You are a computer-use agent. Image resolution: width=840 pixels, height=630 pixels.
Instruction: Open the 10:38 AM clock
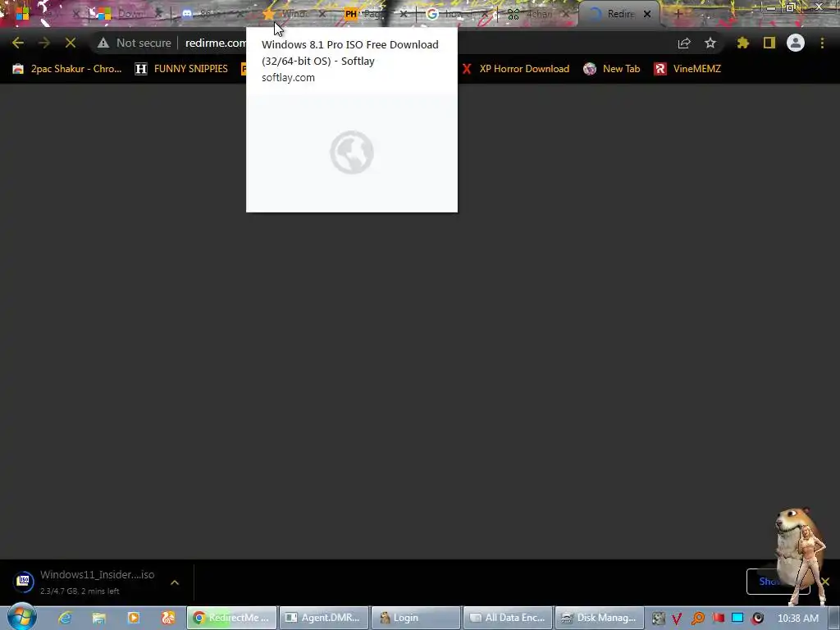click(797, 619)
